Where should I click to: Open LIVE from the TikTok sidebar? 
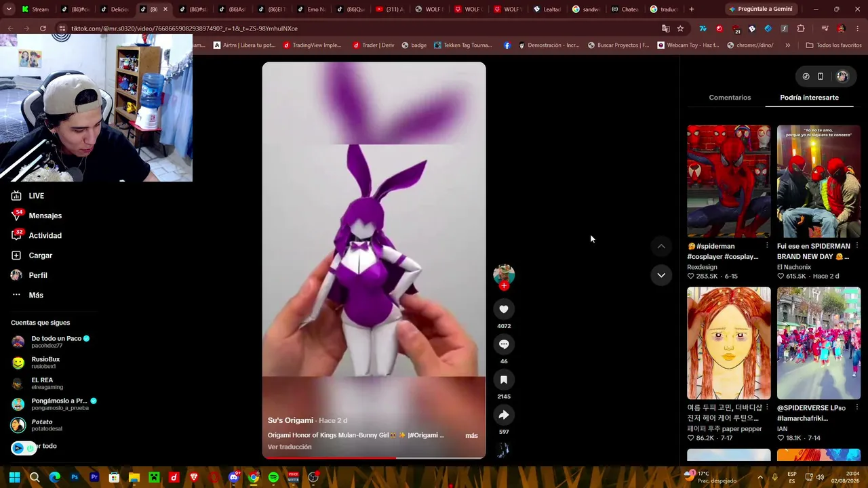tap(28, 196)
